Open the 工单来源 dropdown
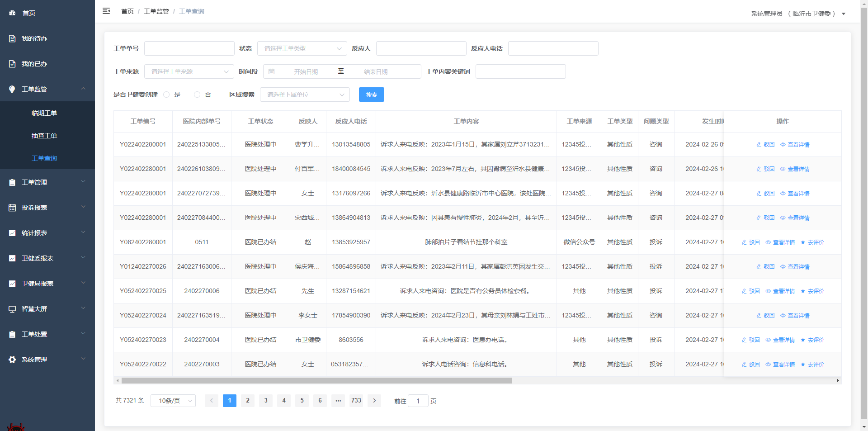 pos(189,71)
